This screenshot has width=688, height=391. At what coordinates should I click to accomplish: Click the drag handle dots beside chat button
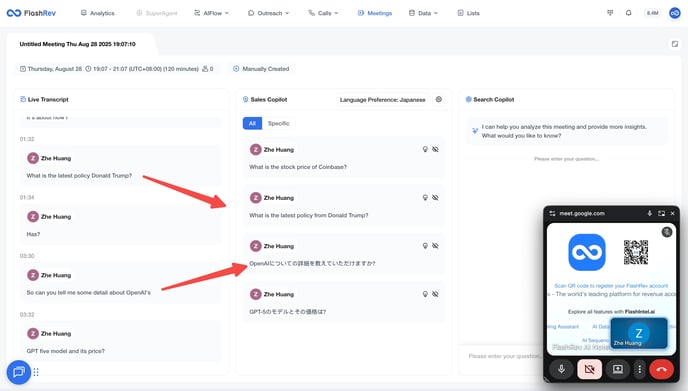[x=36, y=372]
